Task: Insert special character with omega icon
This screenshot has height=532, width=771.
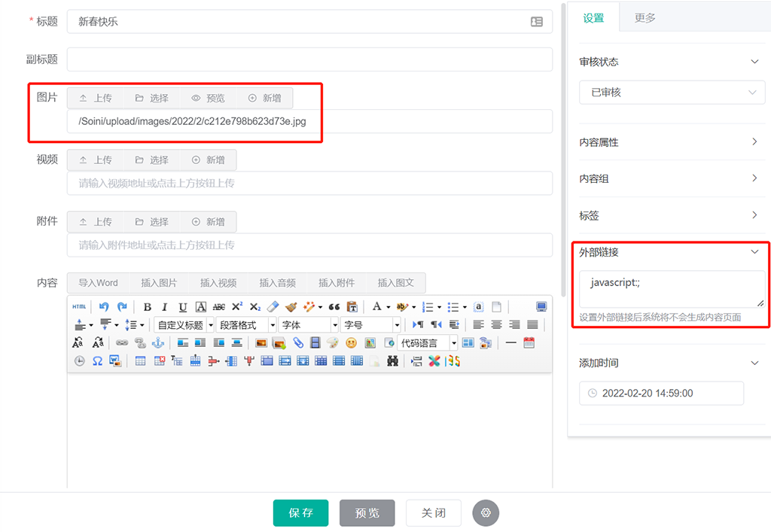Action: pos(97,361)
